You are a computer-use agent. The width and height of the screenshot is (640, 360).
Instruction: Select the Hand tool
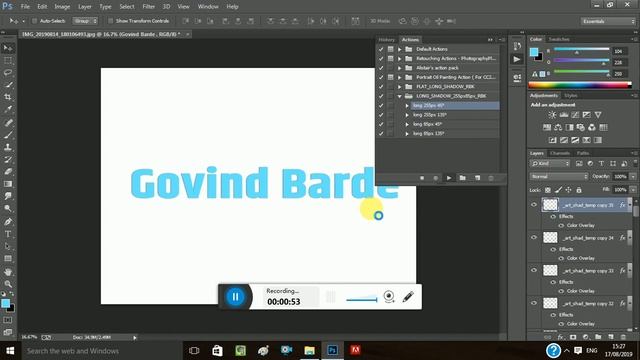point(8,271)
